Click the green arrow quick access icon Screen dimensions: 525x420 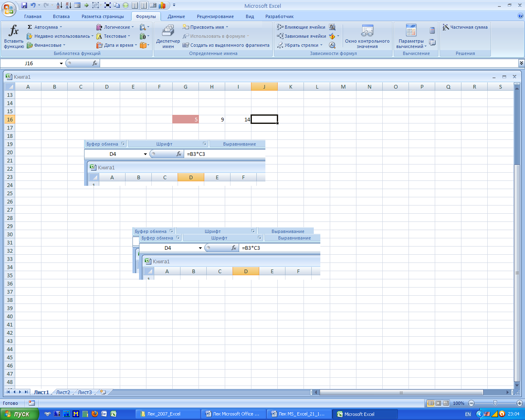pyautogui.click(x=87, y=5)
